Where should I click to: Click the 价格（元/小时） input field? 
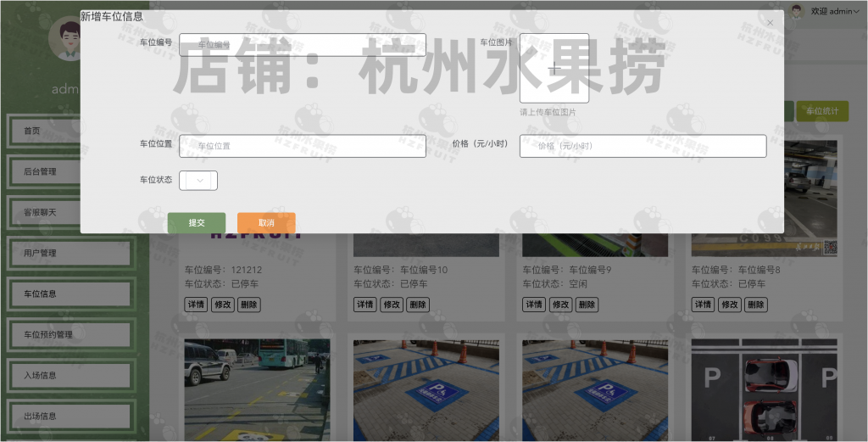643,146
